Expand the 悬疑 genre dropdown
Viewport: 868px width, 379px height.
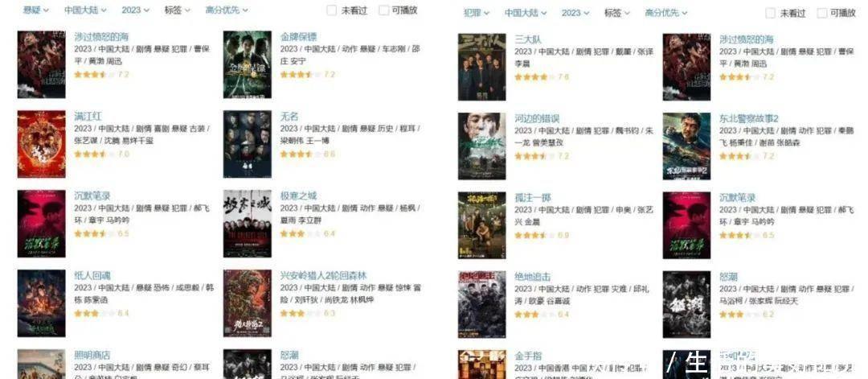coord(36,10)
